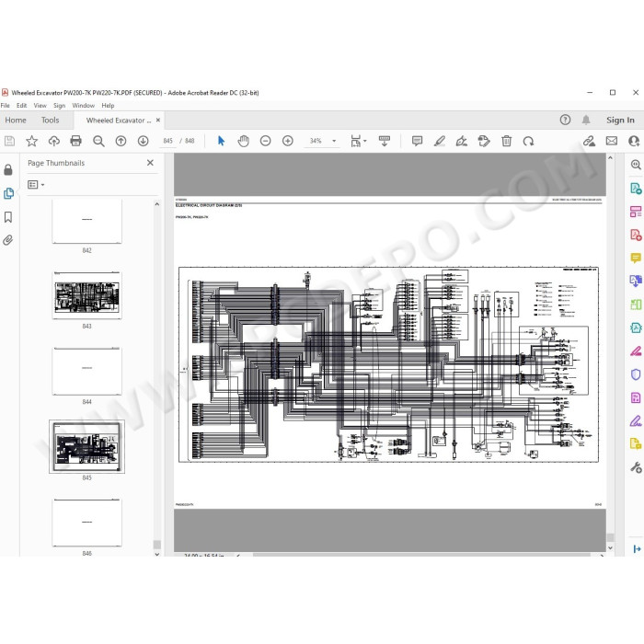Select page 845 thumbnail
The width and height of the screenshot is (644, 644).
[x=87, y=446]
